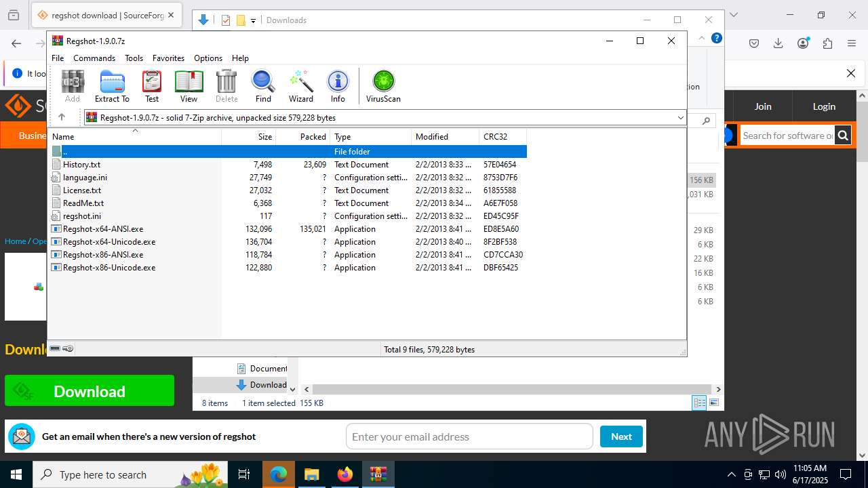Select language.ini file row
The width and height of the screenshot is (868, 488).
[x=288, y=178]
